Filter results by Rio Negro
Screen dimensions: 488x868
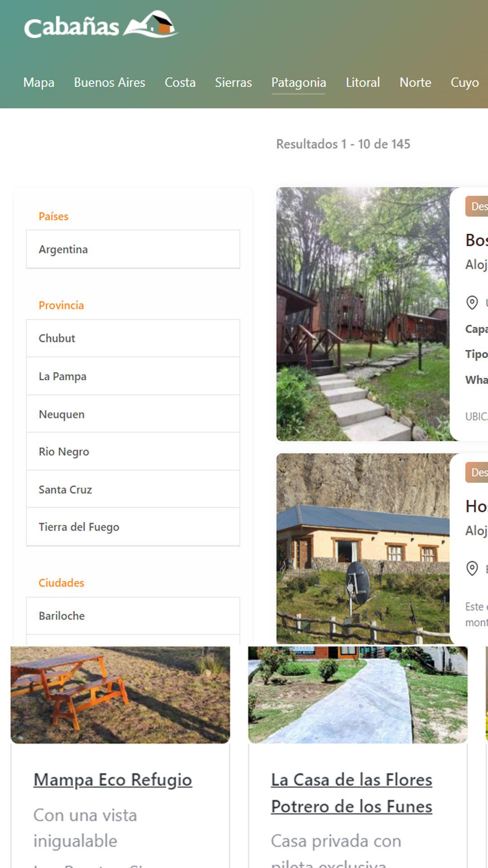tap(133, 452)
